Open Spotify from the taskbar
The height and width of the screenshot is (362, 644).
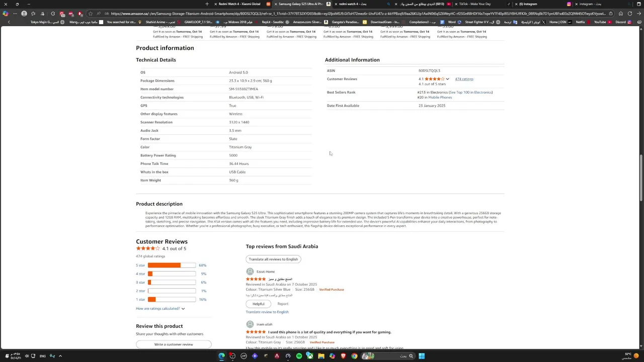299,356
